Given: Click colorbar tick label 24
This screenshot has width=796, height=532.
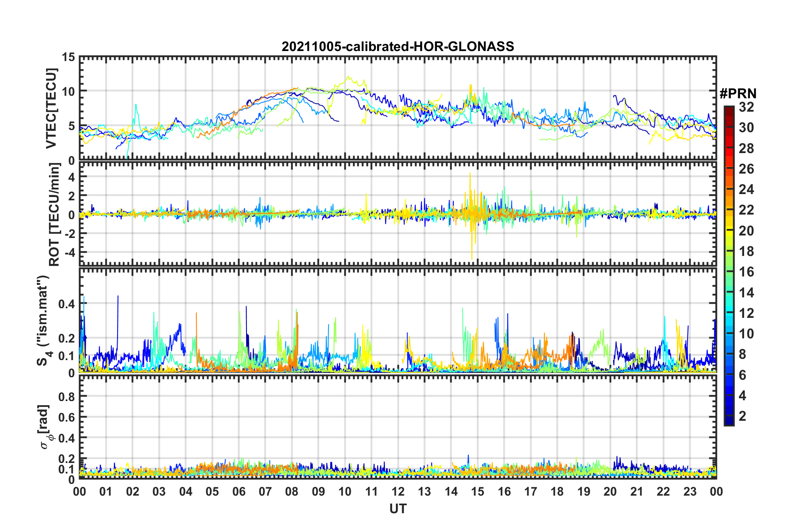Looking at the screenshot, I should point(746,190).
